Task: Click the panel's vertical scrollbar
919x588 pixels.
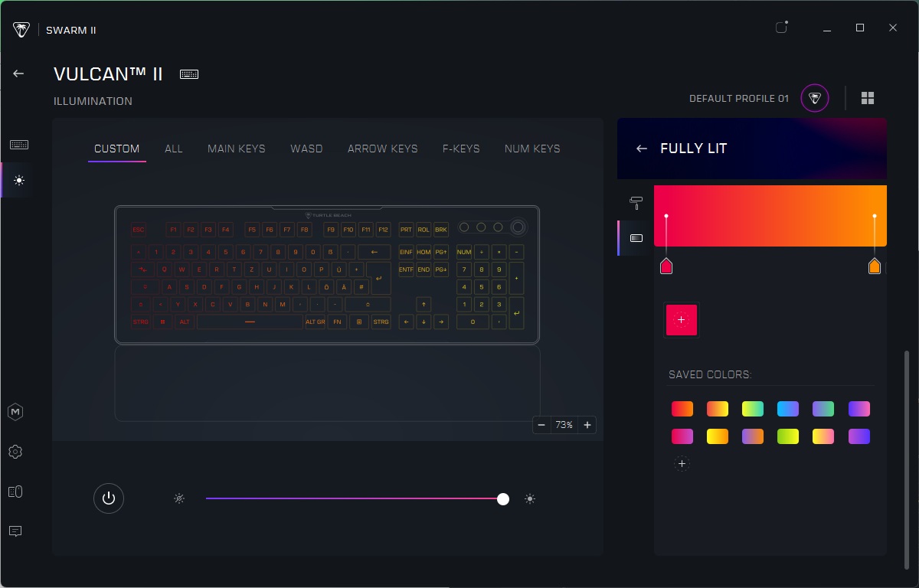Action: pos(905,459)
